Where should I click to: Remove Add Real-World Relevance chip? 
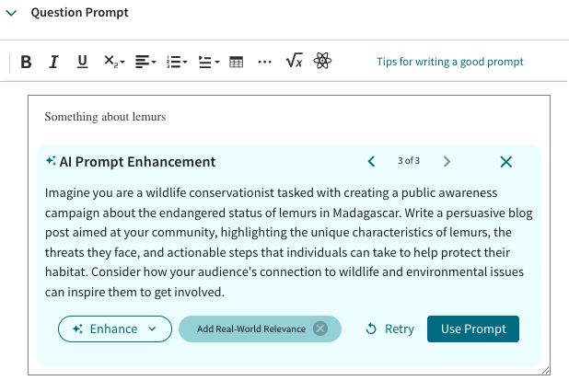(320, 329)
